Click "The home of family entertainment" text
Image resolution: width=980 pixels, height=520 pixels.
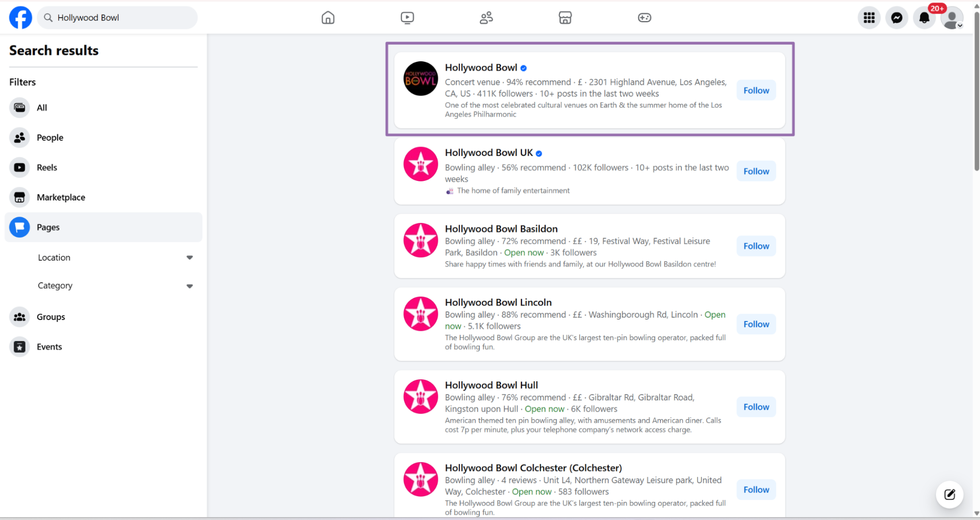tap(513, 191)
